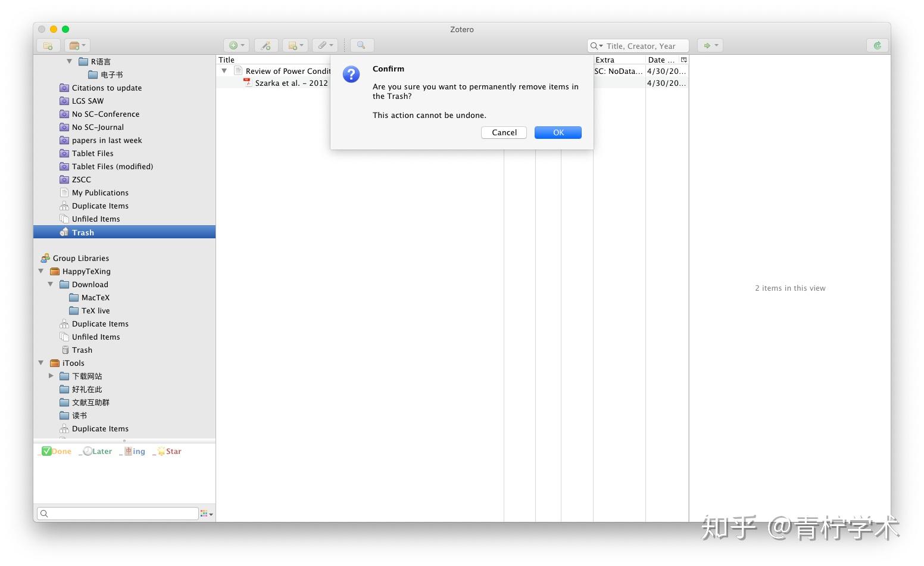Click the Sync with Zotero server icon
Image resolution: width=924 pixels, height=566 pixels.
click(878, 45)
